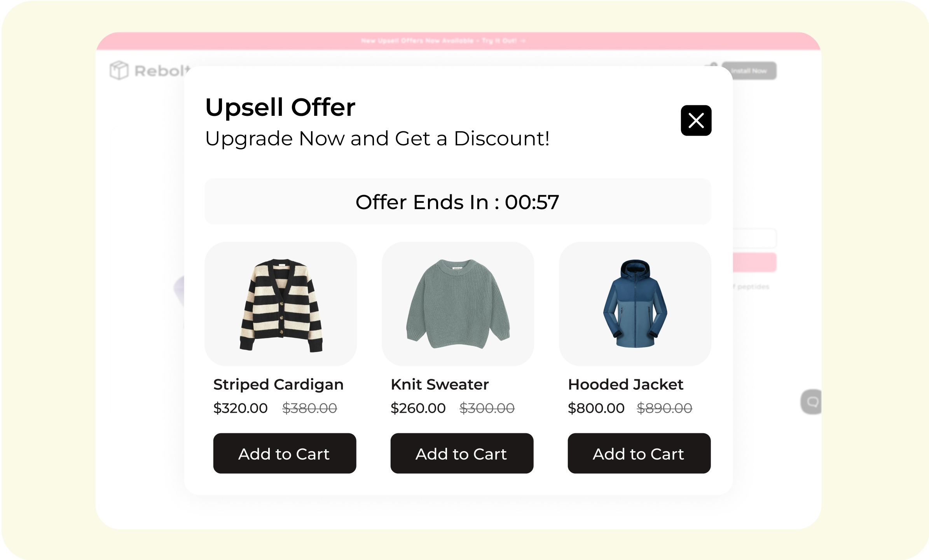Click the $260.00 sweater sale price

click(x=418, y=408)
